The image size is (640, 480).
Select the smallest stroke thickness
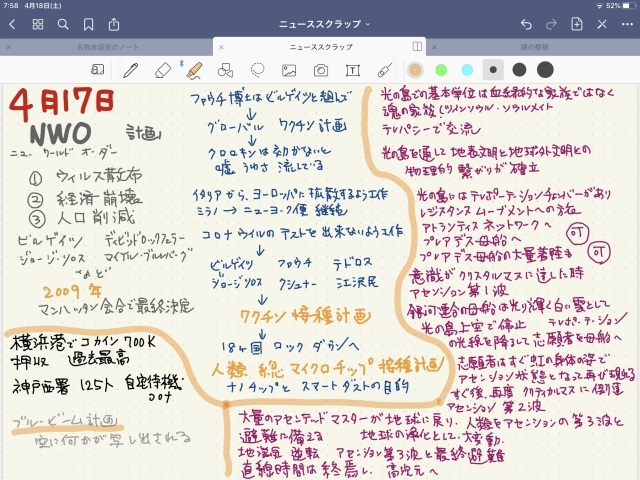[493, 70]
